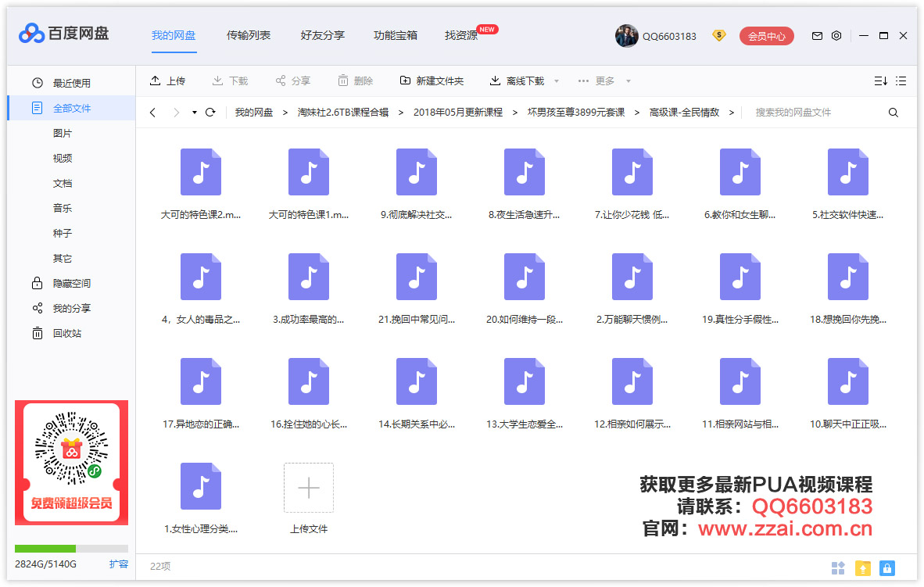Click the offline download button

click(x=517, y=81)
